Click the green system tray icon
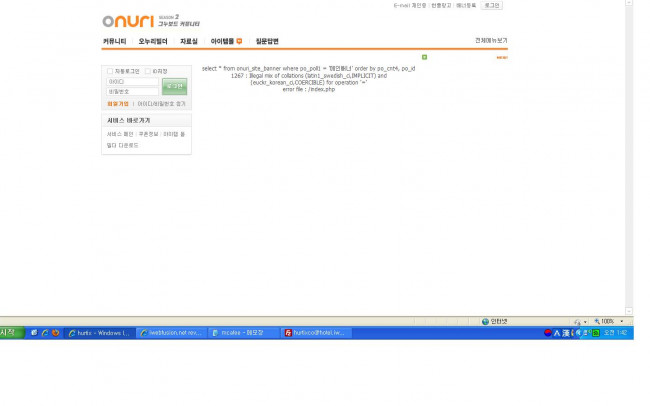 point(596,333)
